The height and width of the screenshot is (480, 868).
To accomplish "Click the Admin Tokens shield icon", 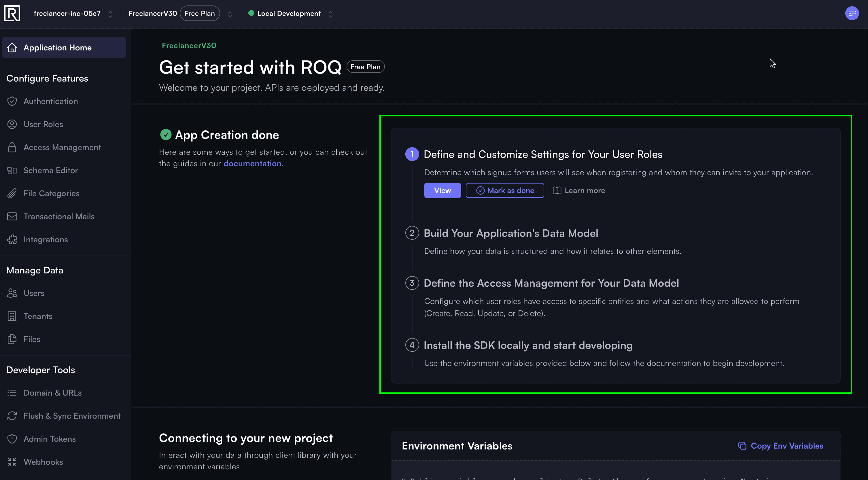I will click(12, 439).
